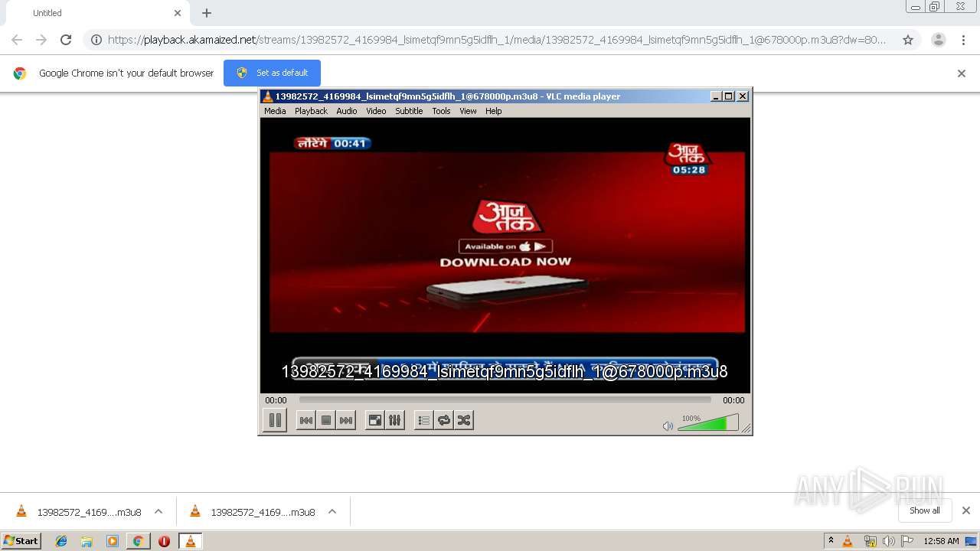Screen dimensions: 980x551
Task: Open the Windows Start menu
Action: tap(21, 541)
